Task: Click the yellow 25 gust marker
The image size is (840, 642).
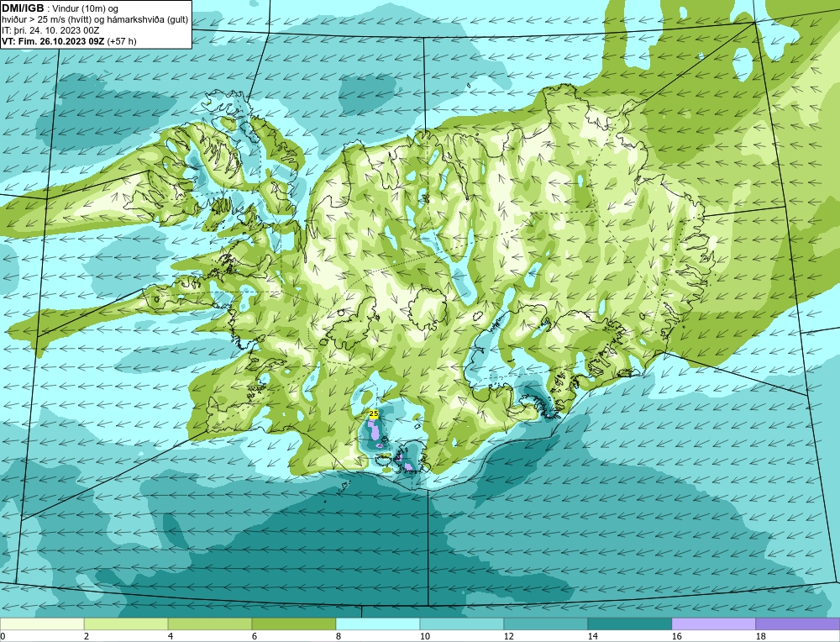Action: click(374, 413)
